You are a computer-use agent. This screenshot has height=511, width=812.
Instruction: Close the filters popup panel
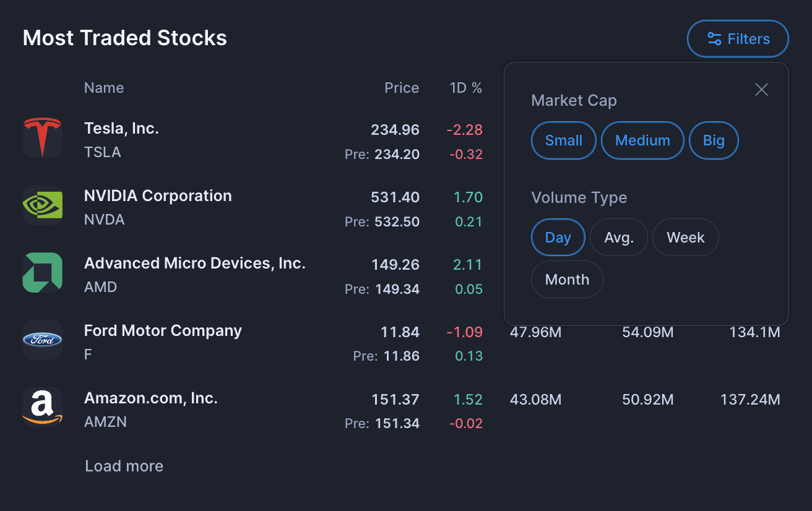click(761, 90)
